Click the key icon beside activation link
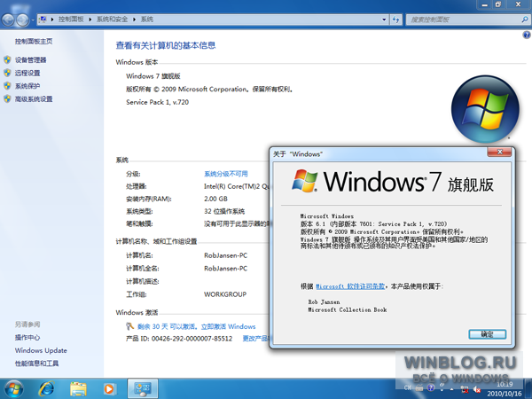This screenshot has height=399, width=532. point(130,326)
